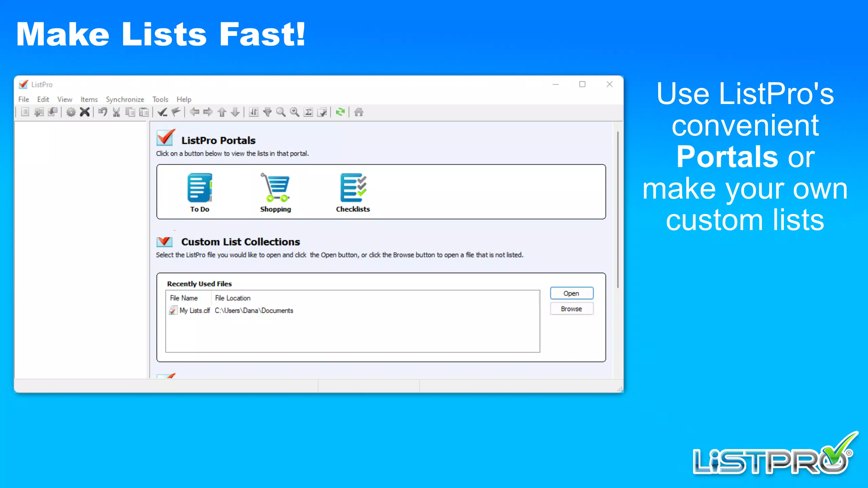This screenshot has height=488, width=868.
Task: Click the Sort toolbar icon
Action: pos(254,112)
